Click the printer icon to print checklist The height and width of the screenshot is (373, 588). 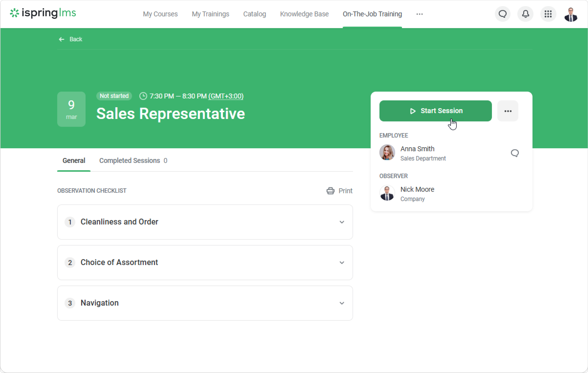(330, 191)
